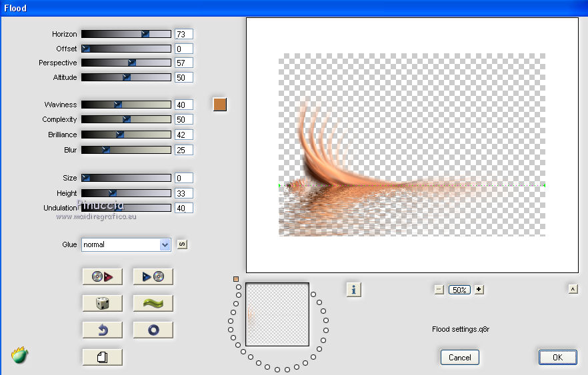This screenshot has width=588, height=375.
Task: Click the Altitude value field
Action: coord(184,77)
